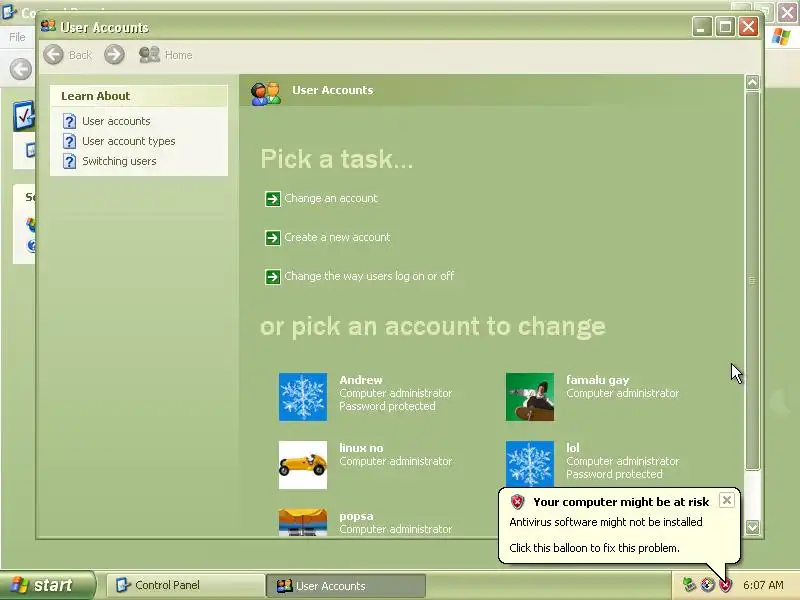
Task: Choose Create a new account task
Action: tap(337, 237)
